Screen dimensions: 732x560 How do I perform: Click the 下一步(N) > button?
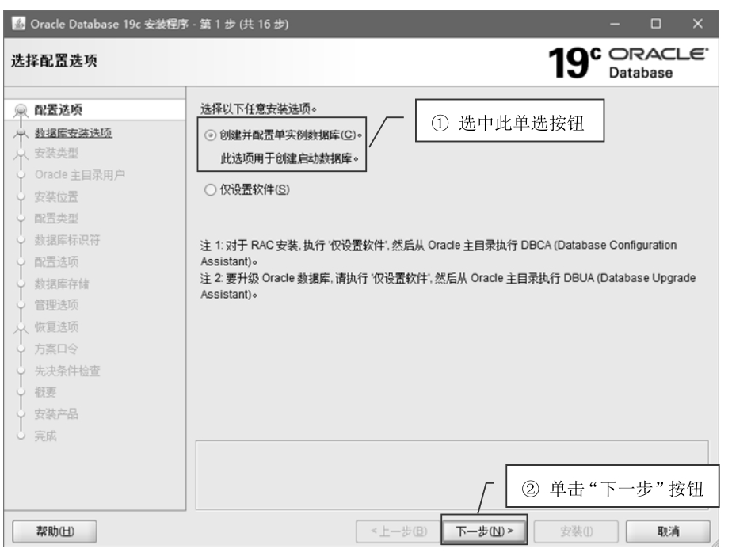coord(484,531)
